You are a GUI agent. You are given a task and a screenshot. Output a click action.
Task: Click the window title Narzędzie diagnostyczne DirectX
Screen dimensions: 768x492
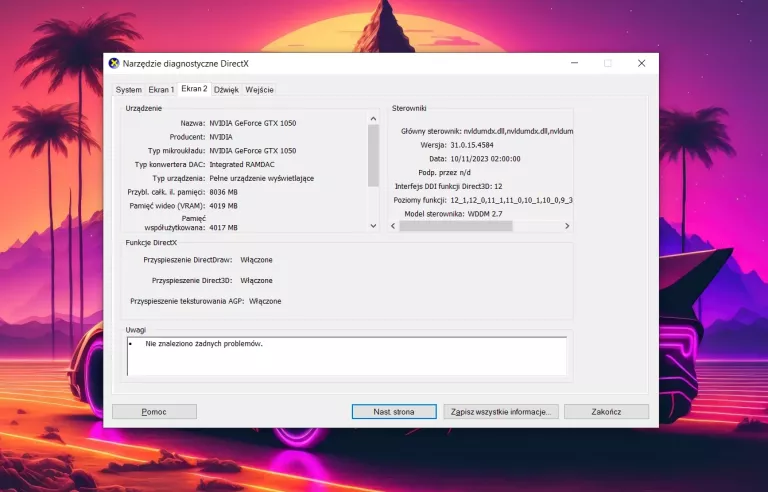186,63
